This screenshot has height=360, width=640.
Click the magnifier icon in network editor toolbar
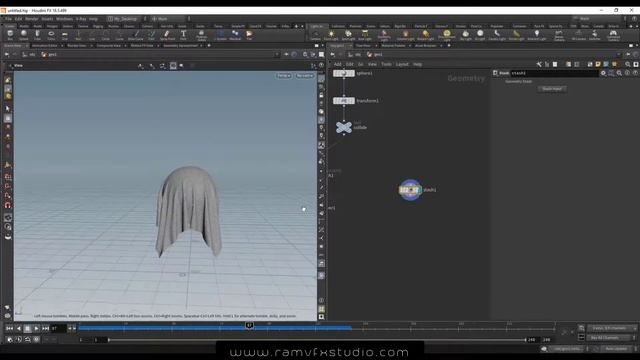click(628, 64)
